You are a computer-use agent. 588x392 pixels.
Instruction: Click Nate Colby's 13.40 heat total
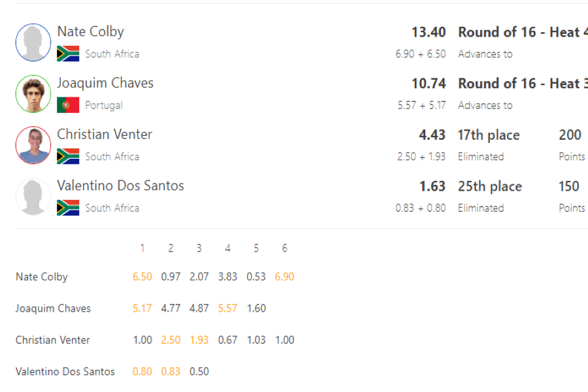pyautogui.click(x=429, y=32)
